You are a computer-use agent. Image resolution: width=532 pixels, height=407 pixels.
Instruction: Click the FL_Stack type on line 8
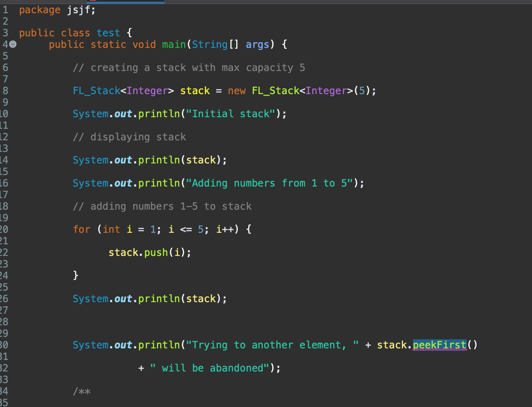tap(96, 90)
